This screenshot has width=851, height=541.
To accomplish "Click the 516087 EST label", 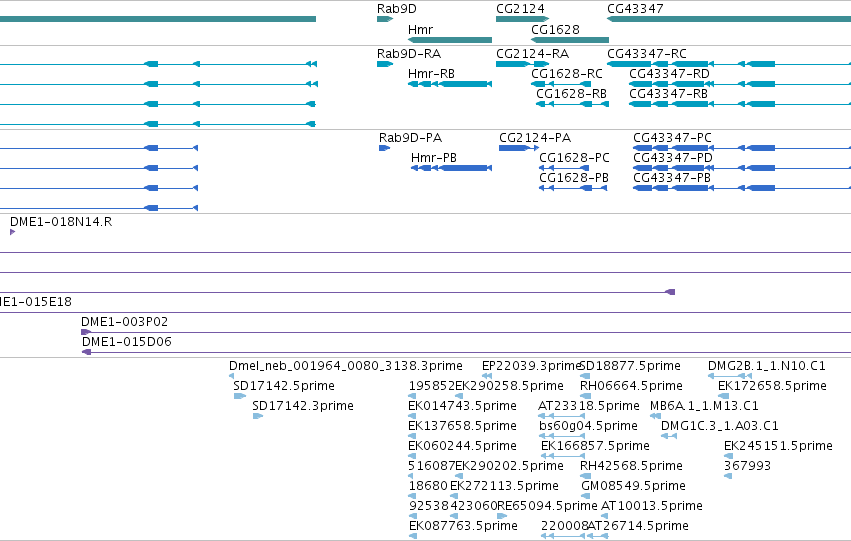I will [431, 466].
